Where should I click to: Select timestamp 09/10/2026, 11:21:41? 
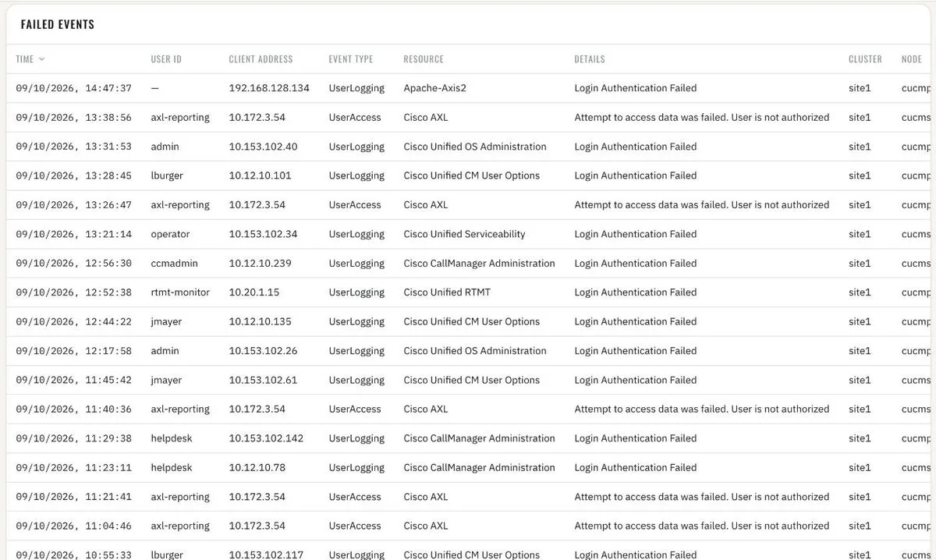[x=74, y=497]
